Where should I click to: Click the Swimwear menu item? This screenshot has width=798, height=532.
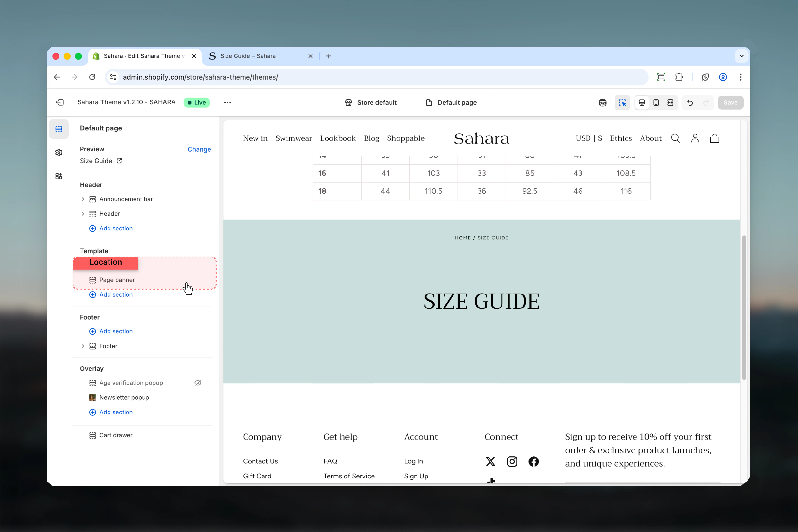click(x=293, y=138)
